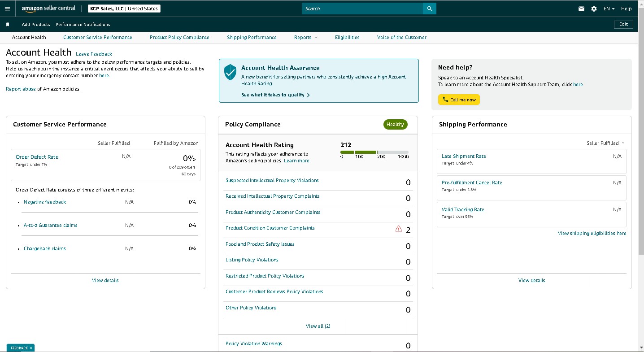The width and height of the screenshot is (644, 352).
Task: Switch to Customer Service Performance tab
Action: pyautogui.click(x=98, y=37)
